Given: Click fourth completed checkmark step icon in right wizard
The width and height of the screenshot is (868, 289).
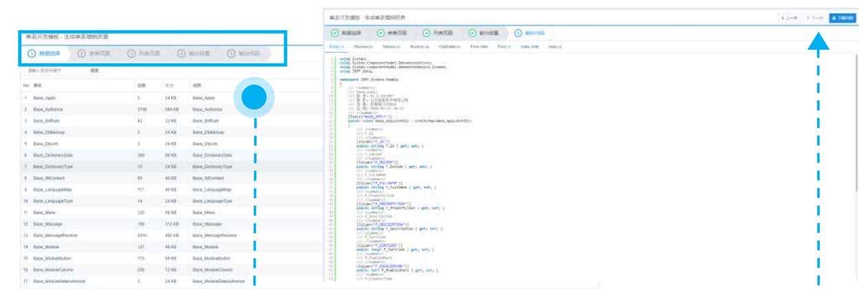Looking at the screenshot, I should (x=472, y=33).
